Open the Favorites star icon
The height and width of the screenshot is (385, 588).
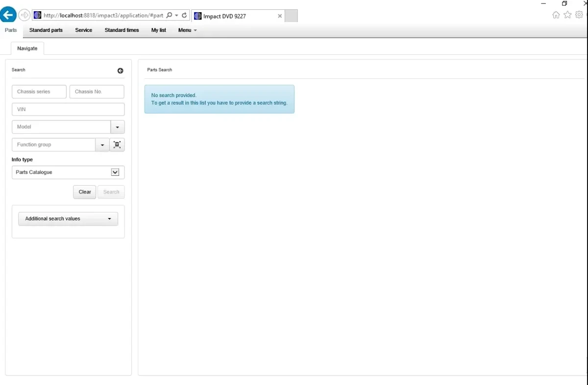point(567,15)
